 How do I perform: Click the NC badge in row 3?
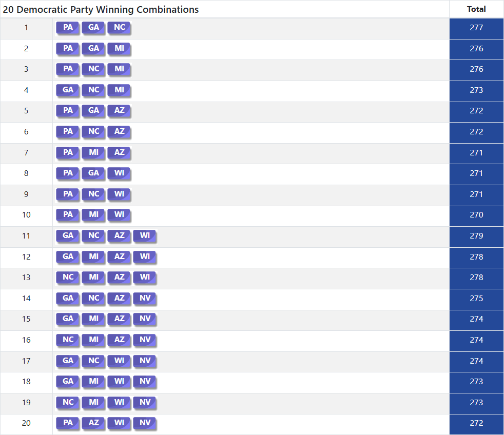[93, 69]
